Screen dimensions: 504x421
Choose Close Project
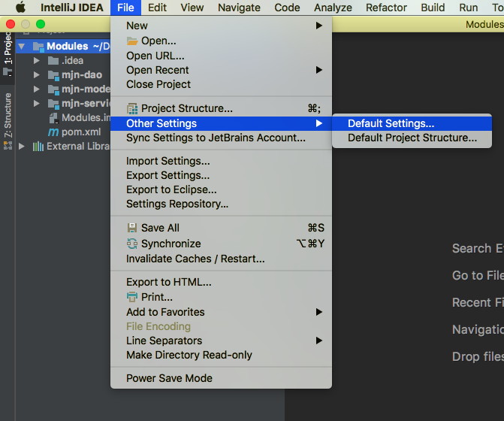coord(221,84)
